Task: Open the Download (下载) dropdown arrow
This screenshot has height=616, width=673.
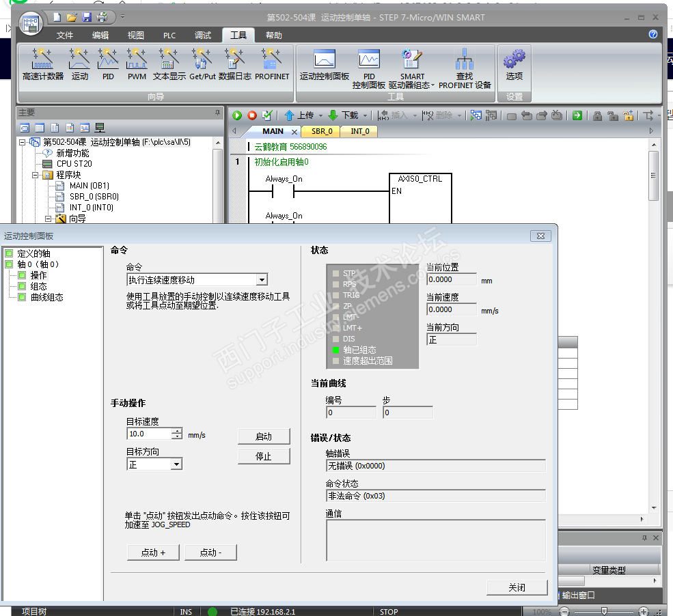Action: point(366,116)
